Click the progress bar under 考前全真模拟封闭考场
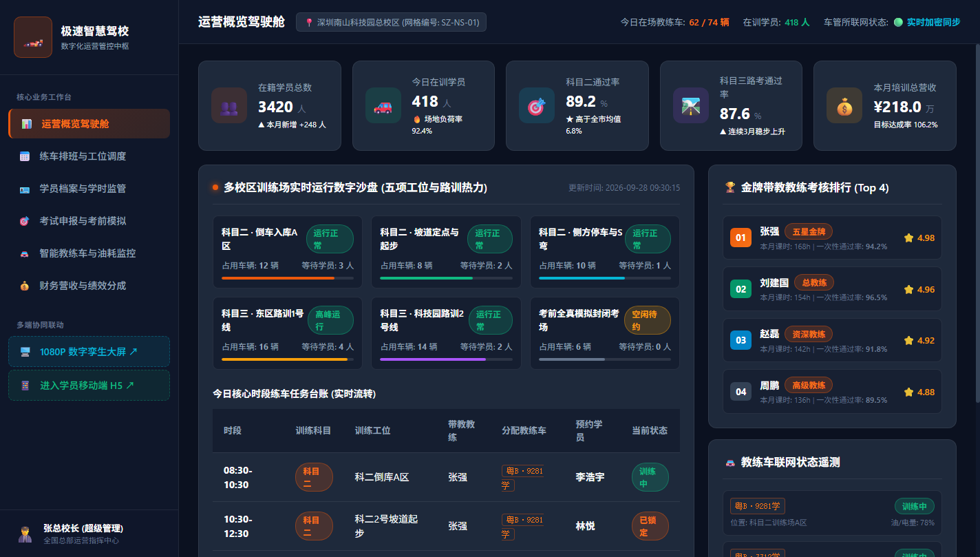This screenshot has height=557, width=980. click(605, 359)
